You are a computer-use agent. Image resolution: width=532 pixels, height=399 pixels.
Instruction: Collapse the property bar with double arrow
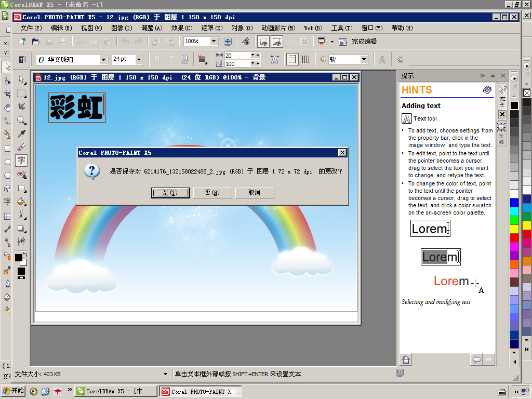[400, 60]
